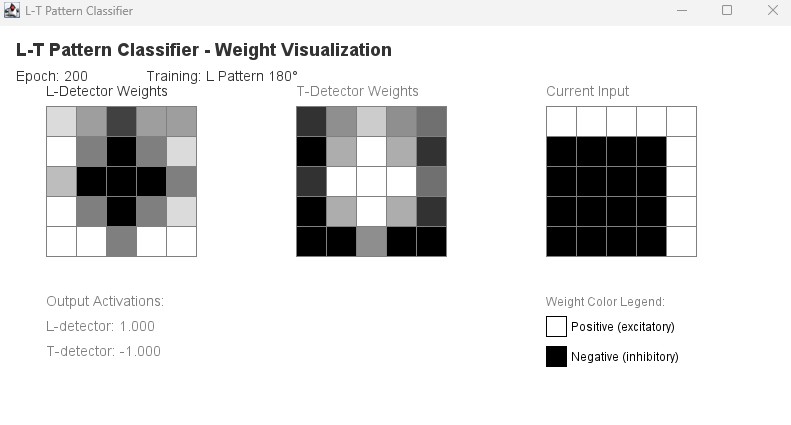Viewport: 791px width, 425px height.
Task: Select the Training: L Pattern 180° label
Action: (x=222, y=76)
